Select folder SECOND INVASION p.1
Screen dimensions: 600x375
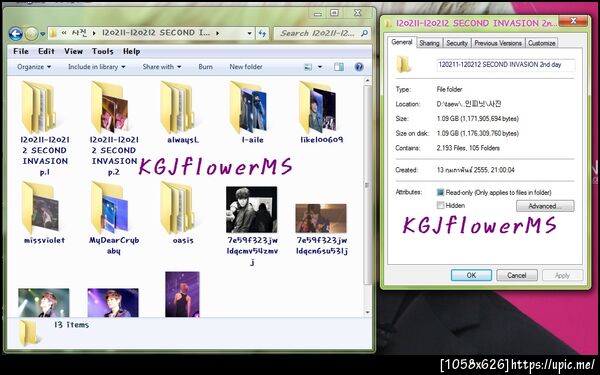[44, 128]
